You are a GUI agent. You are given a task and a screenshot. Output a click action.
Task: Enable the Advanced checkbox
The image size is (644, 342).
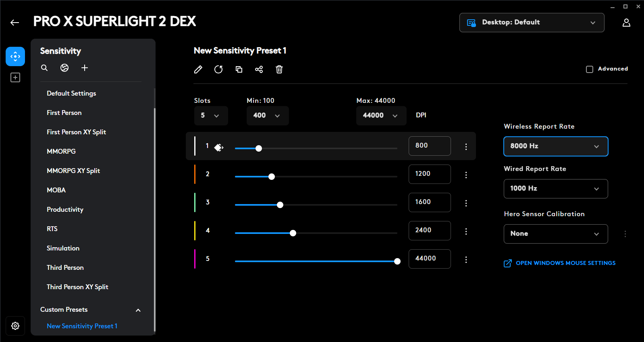point(590,69)
